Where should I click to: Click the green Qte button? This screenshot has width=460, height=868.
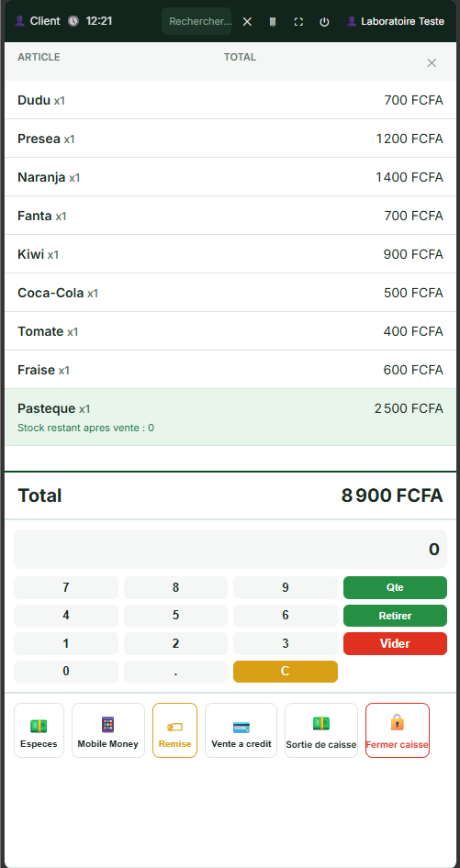[395, 587]
